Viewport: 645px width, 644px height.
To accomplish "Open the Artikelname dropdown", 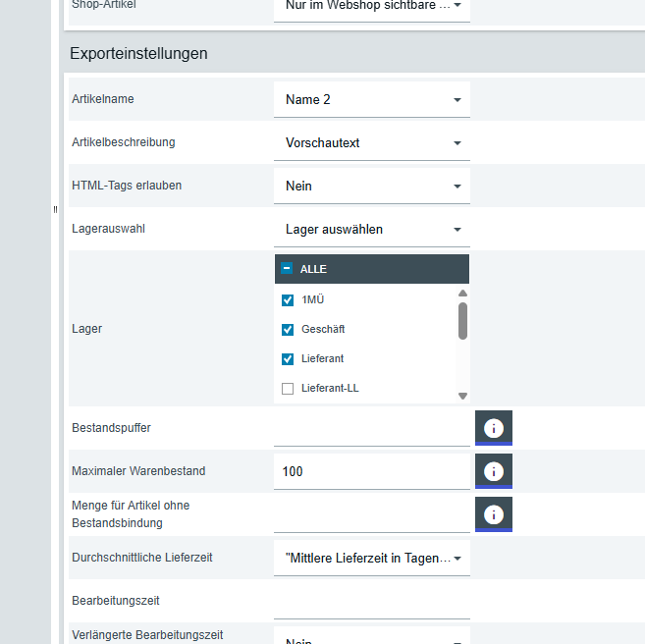I will point(371,100).
